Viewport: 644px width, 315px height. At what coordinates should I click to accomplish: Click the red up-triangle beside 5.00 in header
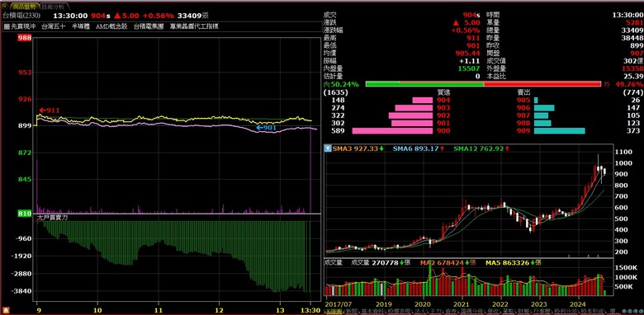click(x=117, y=16)
